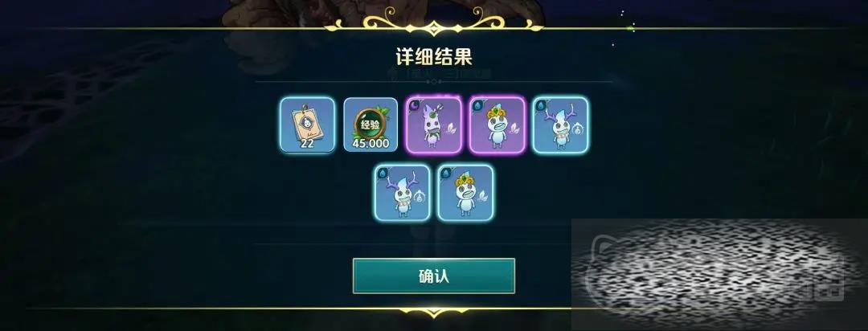Select the purple-framed flower-crowned creature tile
The width and height of the screenshot is (868, 331).
pos(497,125)
